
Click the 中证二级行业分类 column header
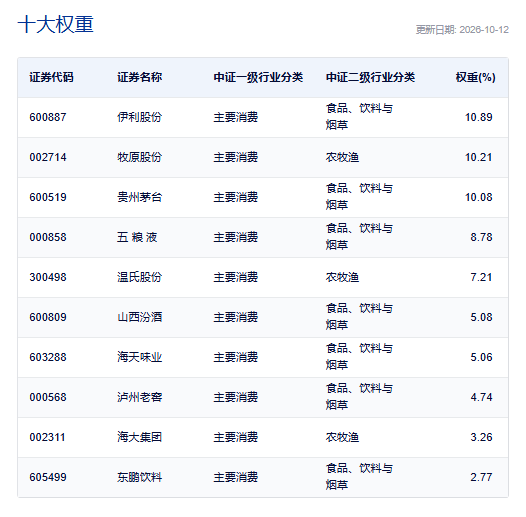coord(370,77)
